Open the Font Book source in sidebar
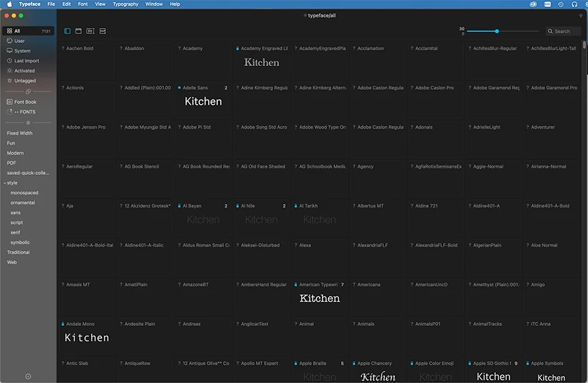Image resolution: width=588 pixels, height=383 pixels. [28, 102]
